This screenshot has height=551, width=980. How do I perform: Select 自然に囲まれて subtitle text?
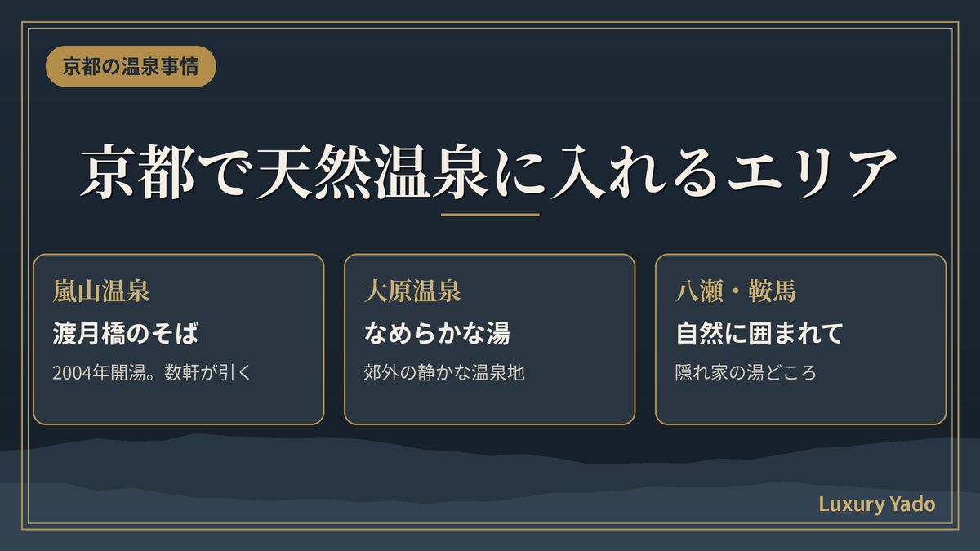(759, 334)
